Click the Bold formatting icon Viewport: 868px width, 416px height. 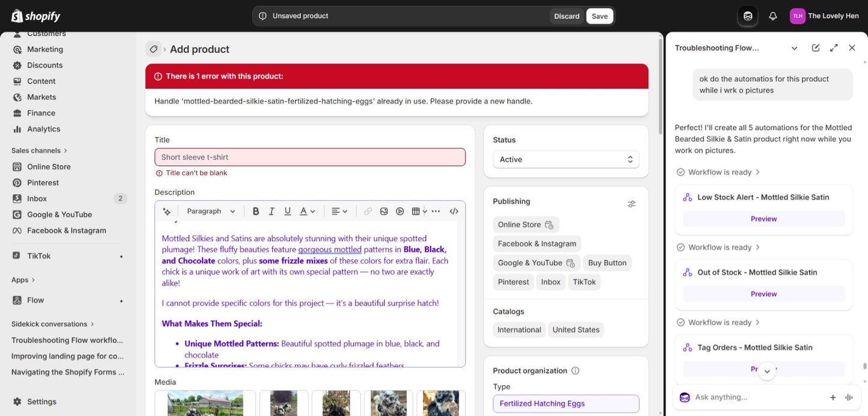[x=256, y=211]
